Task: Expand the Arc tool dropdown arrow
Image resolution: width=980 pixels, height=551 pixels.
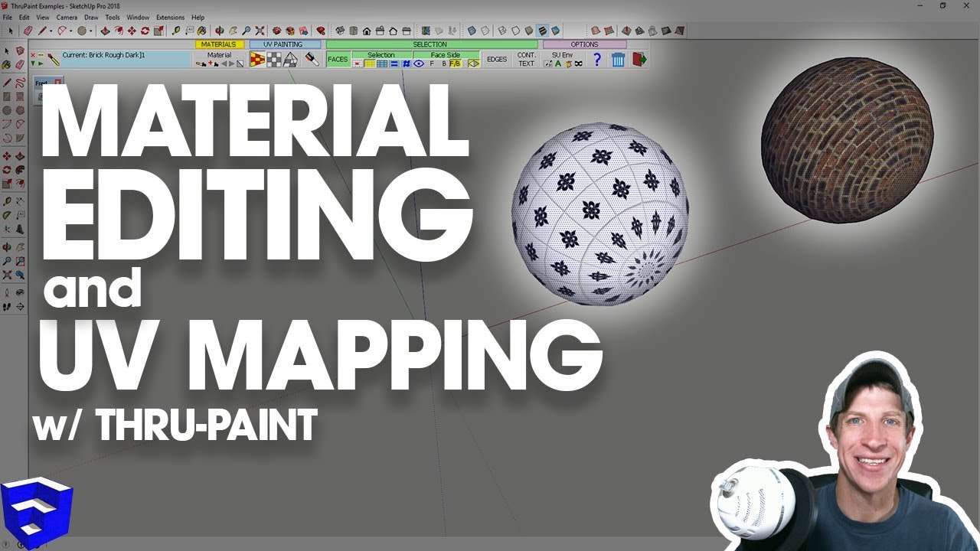Action: [70, 31]
